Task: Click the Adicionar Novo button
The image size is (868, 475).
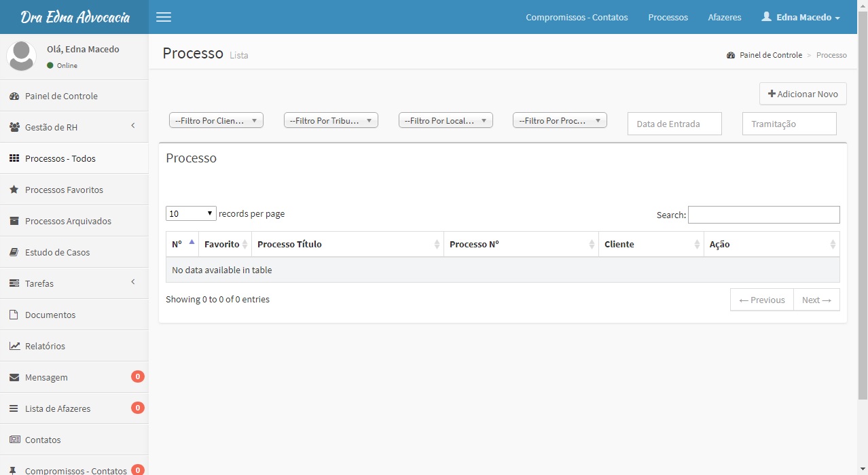Action: [x=803, y=94]
